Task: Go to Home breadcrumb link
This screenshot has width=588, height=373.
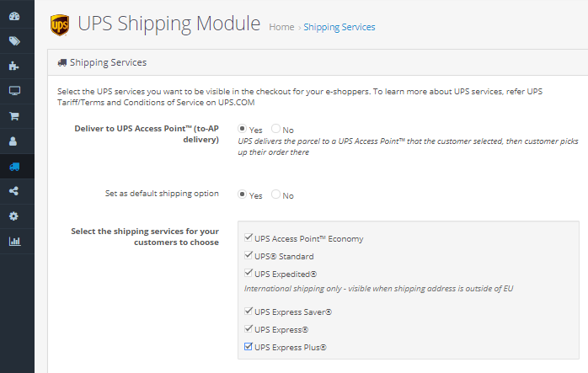Action: click(x=281, y=27)
